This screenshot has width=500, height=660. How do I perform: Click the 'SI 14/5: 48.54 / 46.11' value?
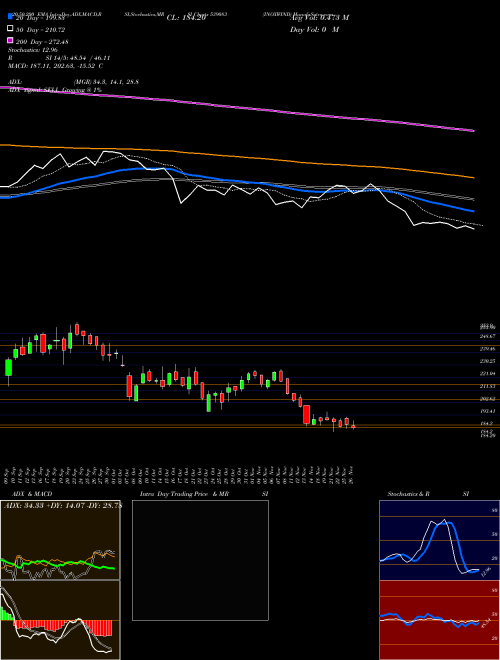pyautogui.click(x=78, y=58)
